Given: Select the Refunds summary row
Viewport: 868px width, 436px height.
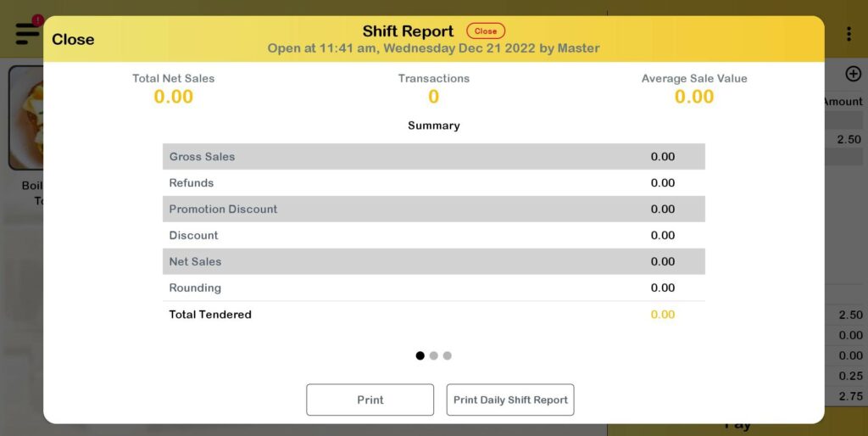Looking at the screenshot, I should [x=433, y=183].
